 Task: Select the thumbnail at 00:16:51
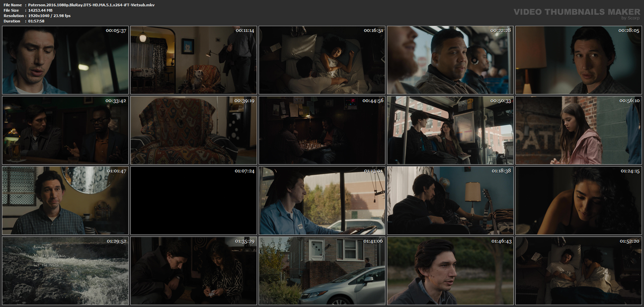tap(322, 60)
